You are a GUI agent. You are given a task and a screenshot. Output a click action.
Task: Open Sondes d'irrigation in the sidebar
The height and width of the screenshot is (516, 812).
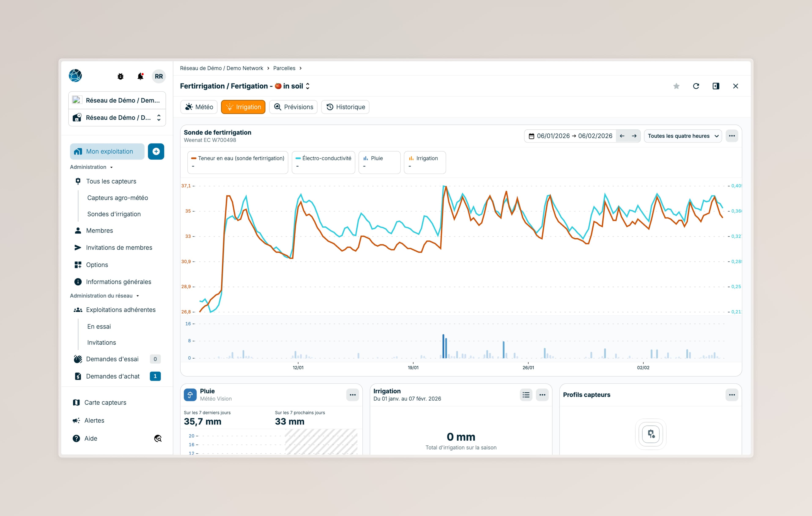click(x=114, y=214)
